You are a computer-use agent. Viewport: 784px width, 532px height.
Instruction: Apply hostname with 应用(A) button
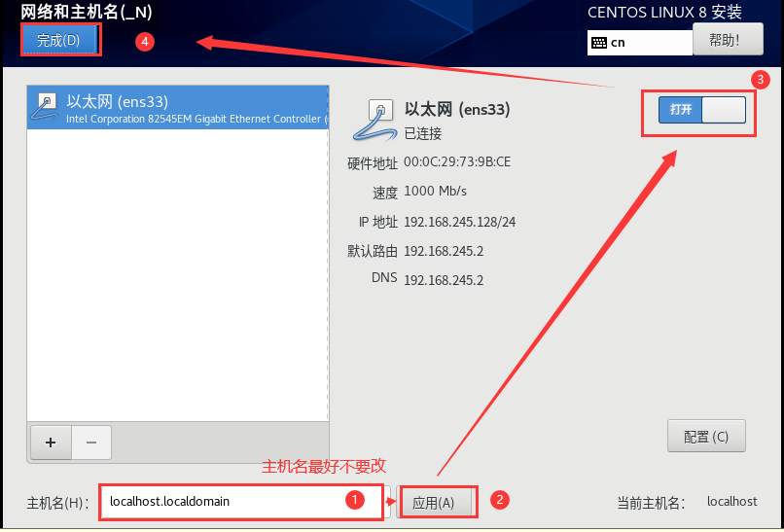433,503
